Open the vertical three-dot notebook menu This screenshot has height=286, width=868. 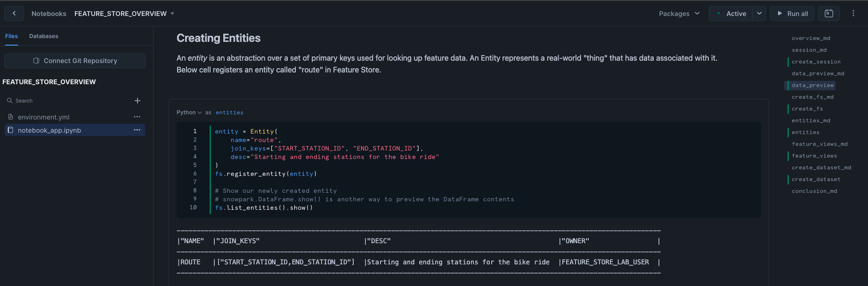(853, 14)
